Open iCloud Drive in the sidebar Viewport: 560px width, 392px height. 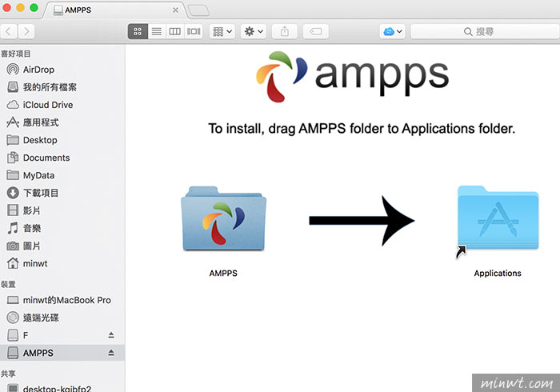pyautogui.click(x=62, y=105)
